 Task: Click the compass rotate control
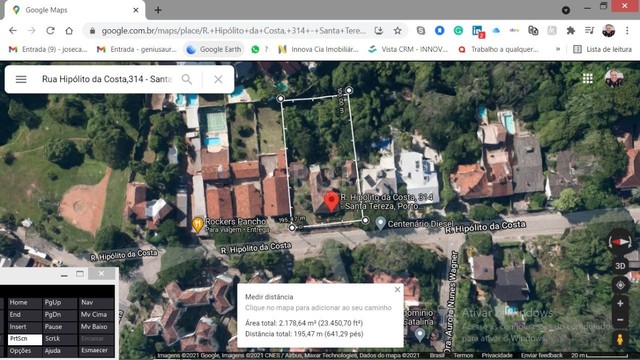(620, 242)
